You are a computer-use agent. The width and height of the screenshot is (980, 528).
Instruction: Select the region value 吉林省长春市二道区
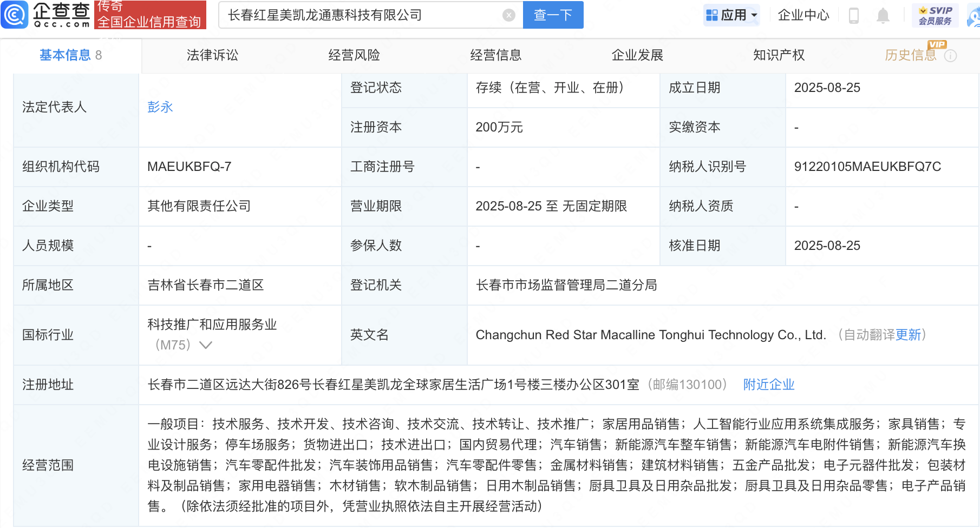point(206,285)
